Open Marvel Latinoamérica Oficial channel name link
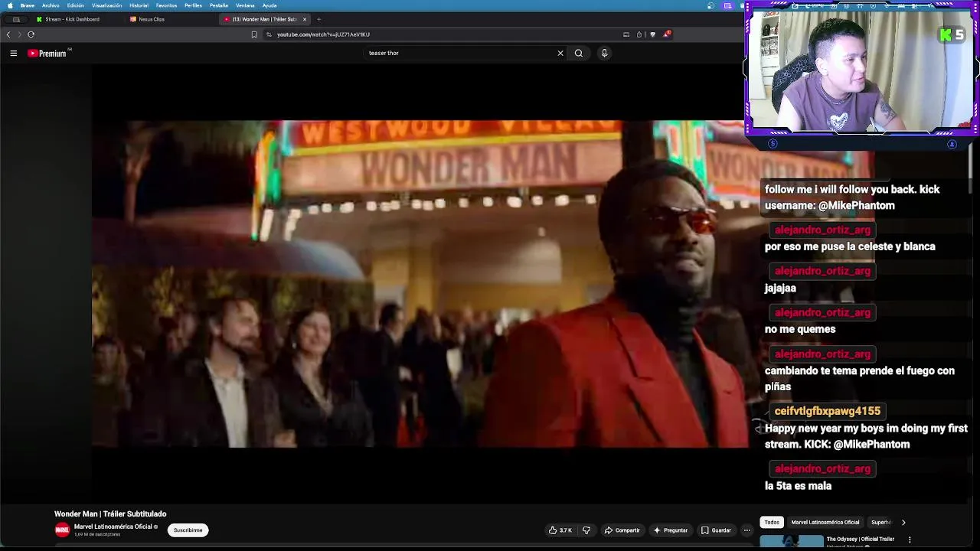 coord(113,527)
